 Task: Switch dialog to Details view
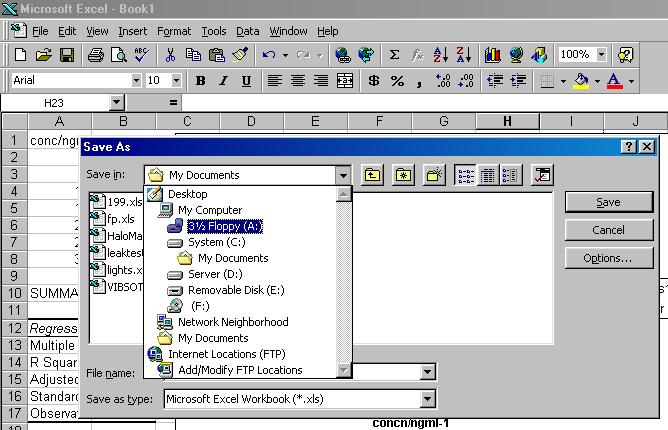[488, 175]
